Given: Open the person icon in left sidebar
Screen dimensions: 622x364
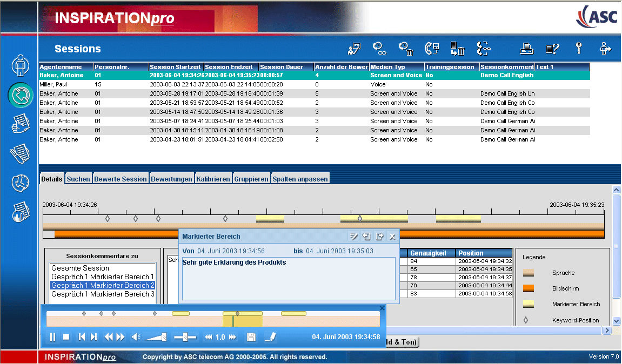Looking at the screenshot, I should pyautogui.click(x=21, y=64).
